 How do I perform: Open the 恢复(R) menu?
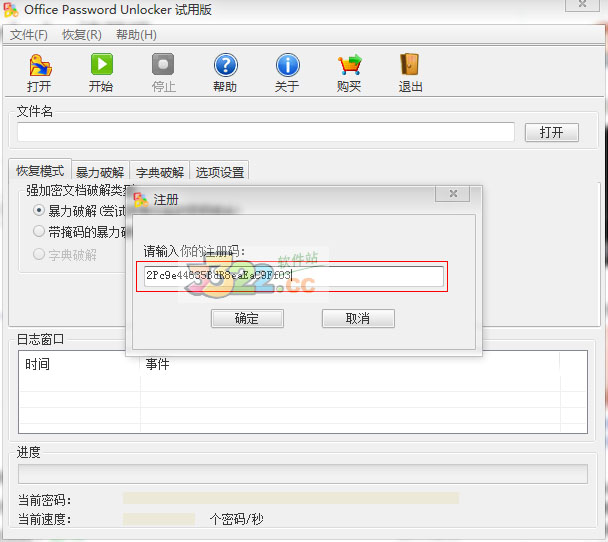coord(82,35)
